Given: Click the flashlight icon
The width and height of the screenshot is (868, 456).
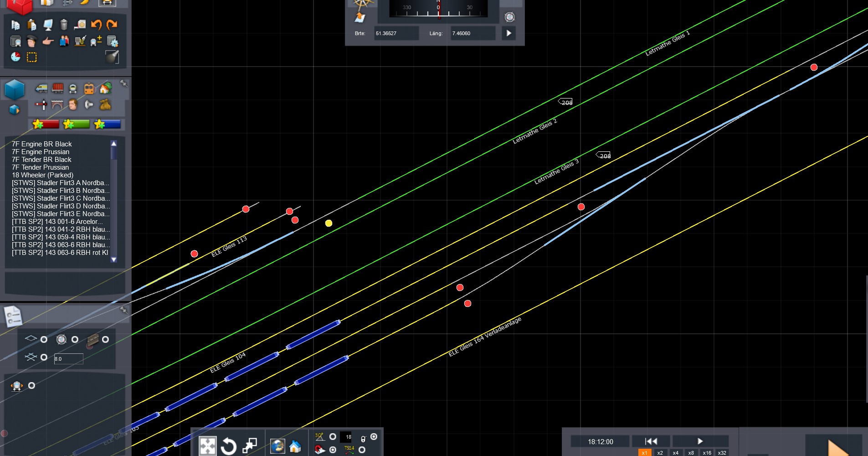Looking at the screenshot, I should click(112, 57).
